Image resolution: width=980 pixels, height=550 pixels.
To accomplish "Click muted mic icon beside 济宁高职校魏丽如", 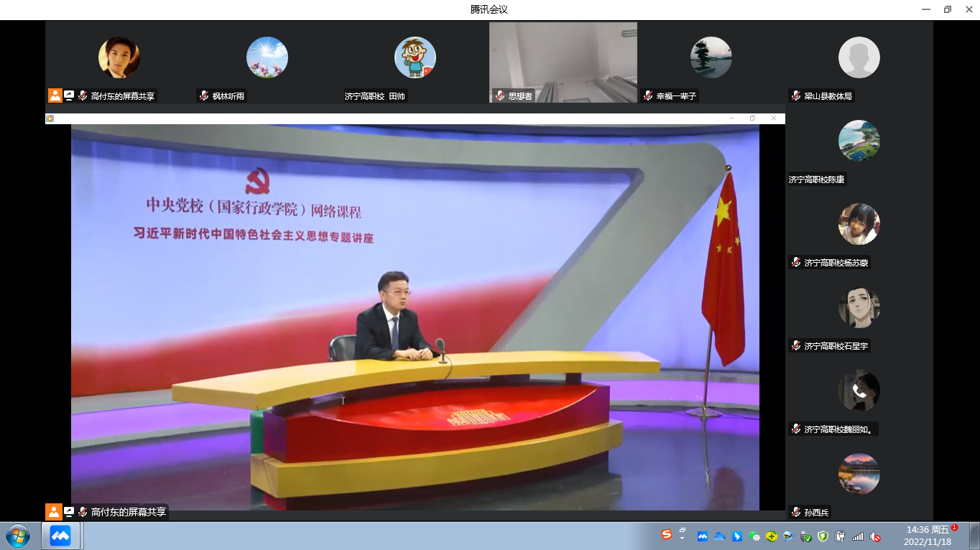I will point(796,429).
